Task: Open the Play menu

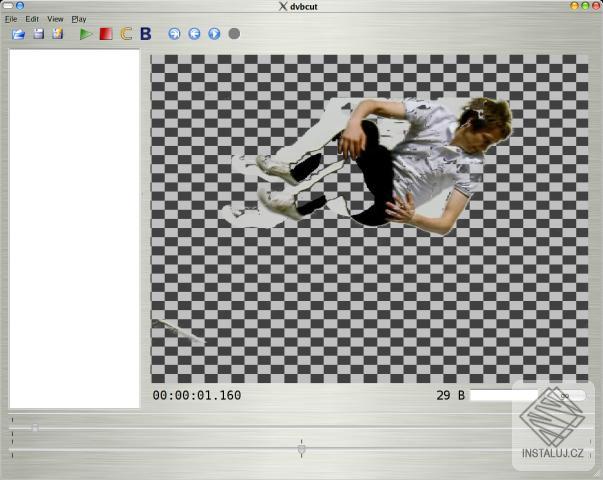Action: [79, 19]
